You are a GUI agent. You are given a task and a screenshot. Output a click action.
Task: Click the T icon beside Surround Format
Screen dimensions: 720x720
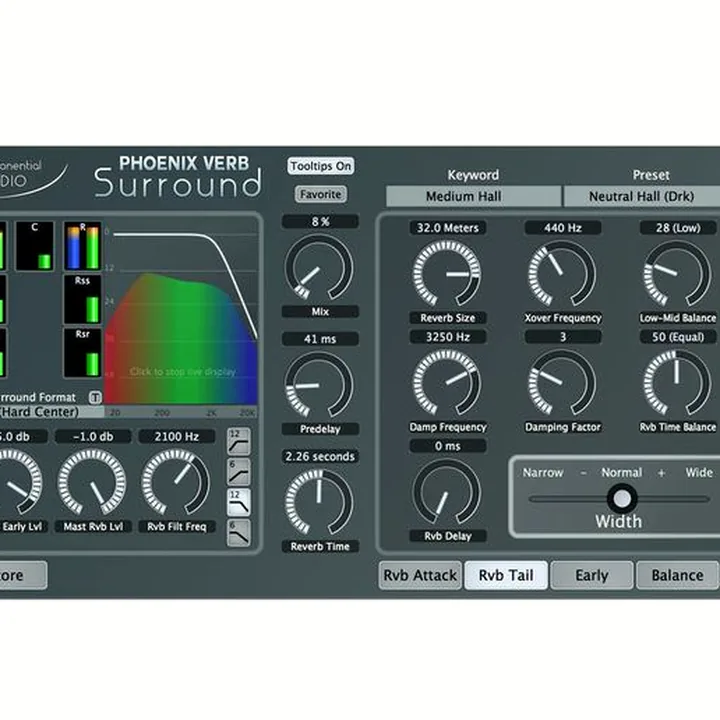point(95,397)
